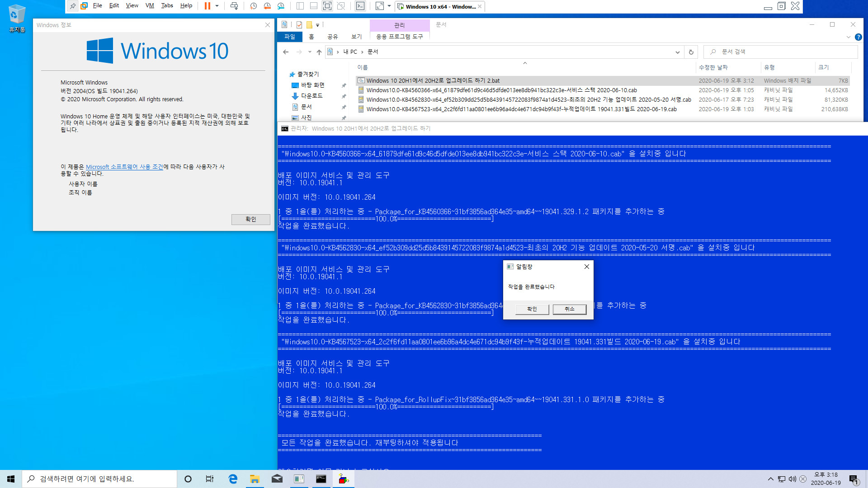Click Send Ctrl+Alt+Del toolbar icon
The width and height of the screenshot is (868, 488).
point(234,6)
